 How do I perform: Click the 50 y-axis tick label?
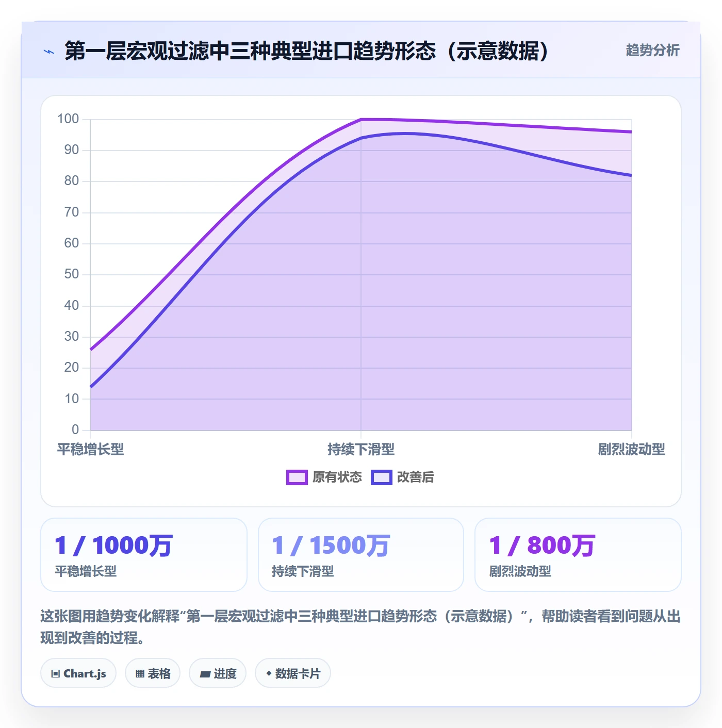[x=72, y=274]
